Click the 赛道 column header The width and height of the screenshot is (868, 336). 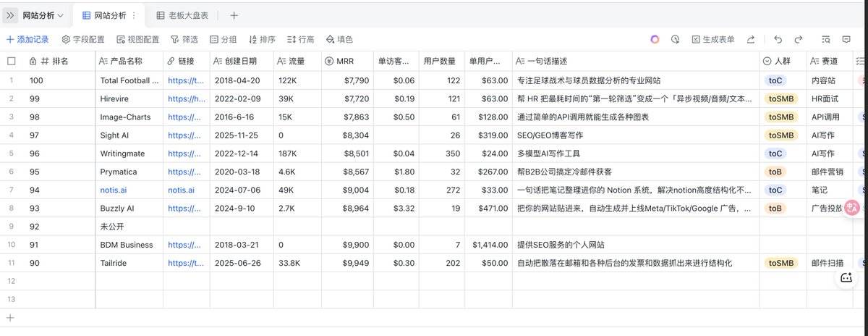pos(829,61)
